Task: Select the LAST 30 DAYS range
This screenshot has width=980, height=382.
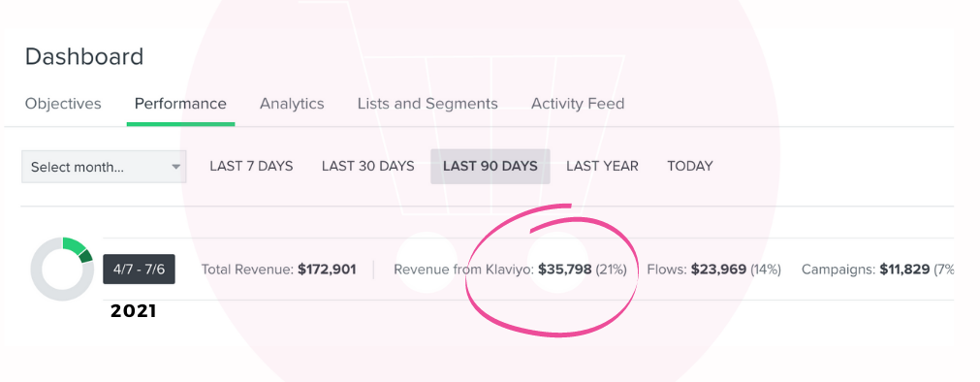Action: click(x=368, y=167)
